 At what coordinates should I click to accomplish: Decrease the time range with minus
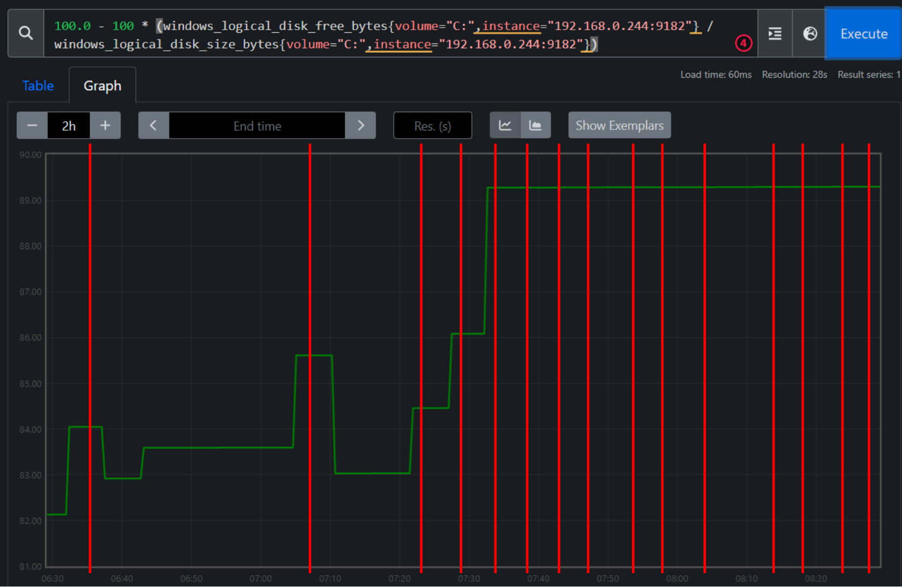pos(32,125)
